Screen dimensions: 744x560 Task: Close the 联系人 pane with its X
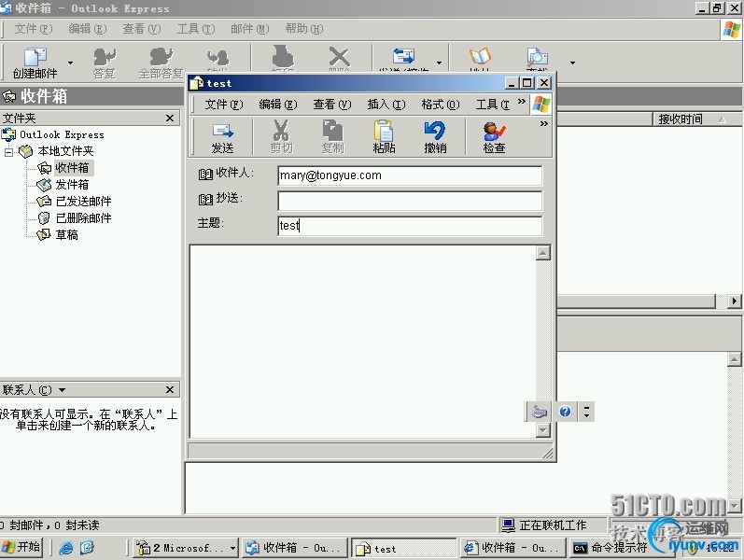click(170, 389)
